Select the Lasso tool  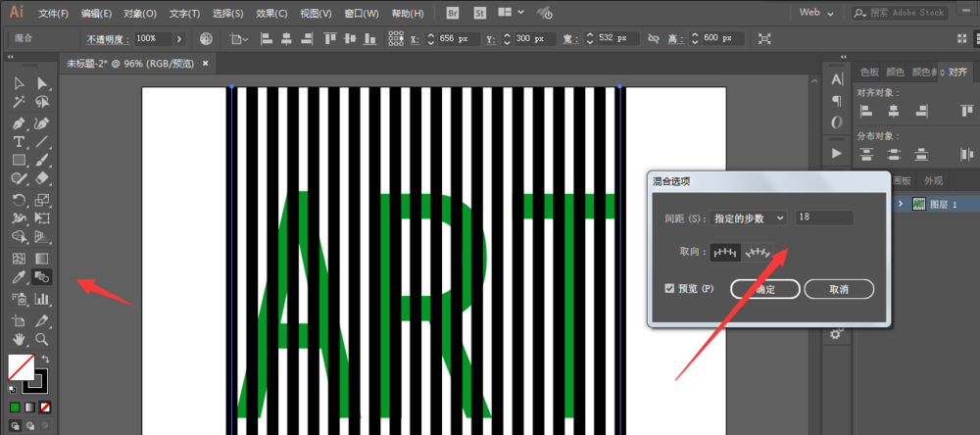42,101
